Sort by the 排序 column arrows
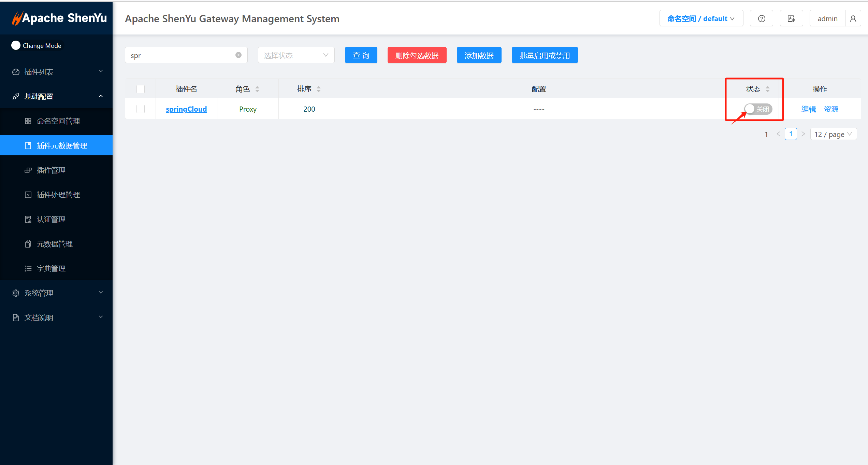The image size is (868, 465). [319, 89]
